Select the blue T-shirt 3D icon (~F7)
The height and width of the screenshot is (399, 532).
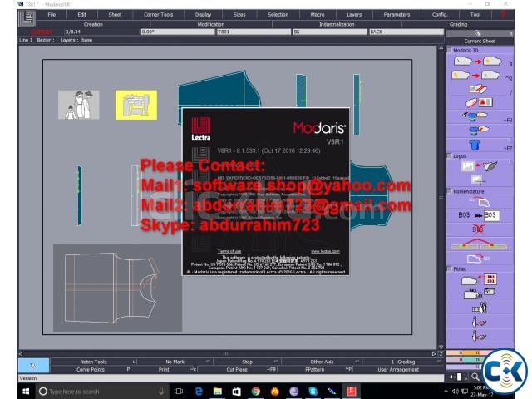pos(475,145)
